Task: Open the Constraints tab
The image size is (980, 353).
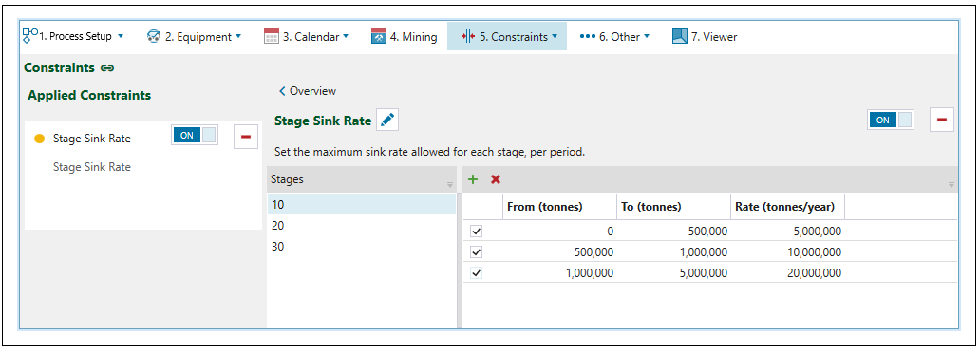Action: tap(507, 37)
